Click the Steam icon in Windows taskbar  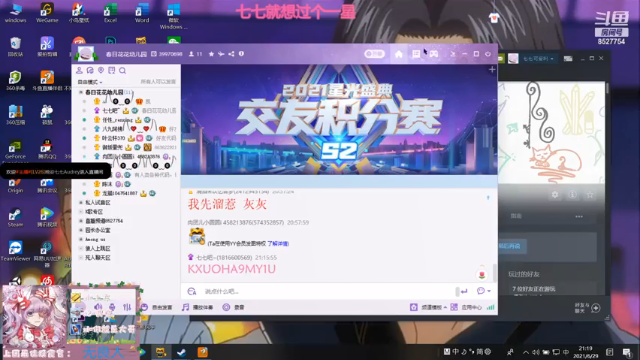[x=182, y=352]
